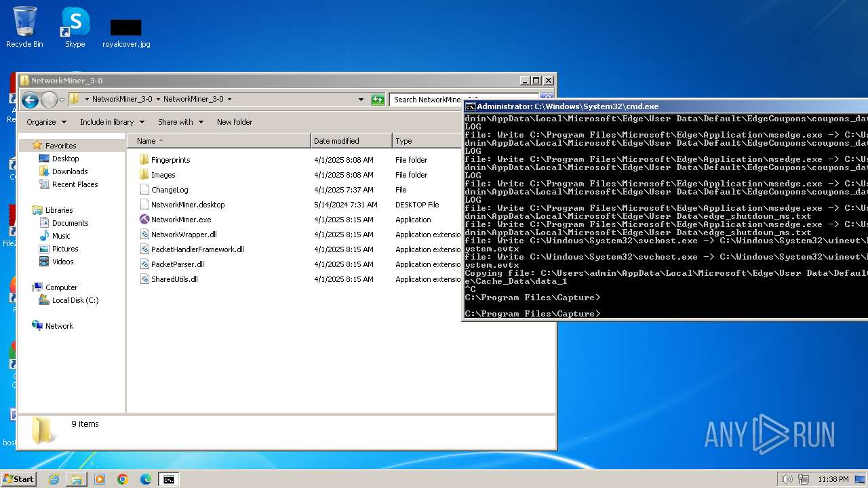Select Desktop under Favorites
The image size is (868, 488).
(x=65, y=159)
